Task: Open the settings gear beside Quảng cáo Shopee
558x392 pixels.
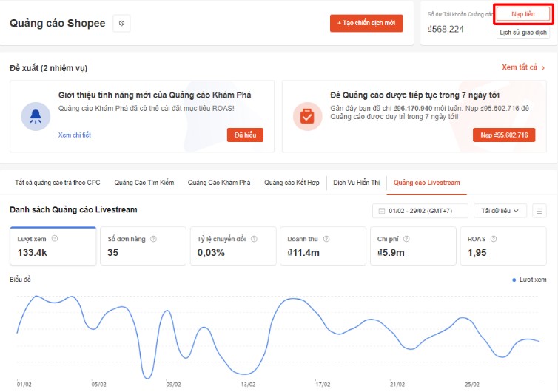Action: coord(121,24)
